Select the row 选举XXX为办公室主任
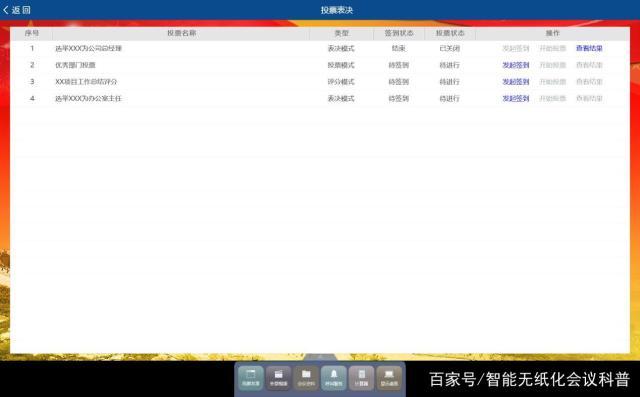 [320, 98]
